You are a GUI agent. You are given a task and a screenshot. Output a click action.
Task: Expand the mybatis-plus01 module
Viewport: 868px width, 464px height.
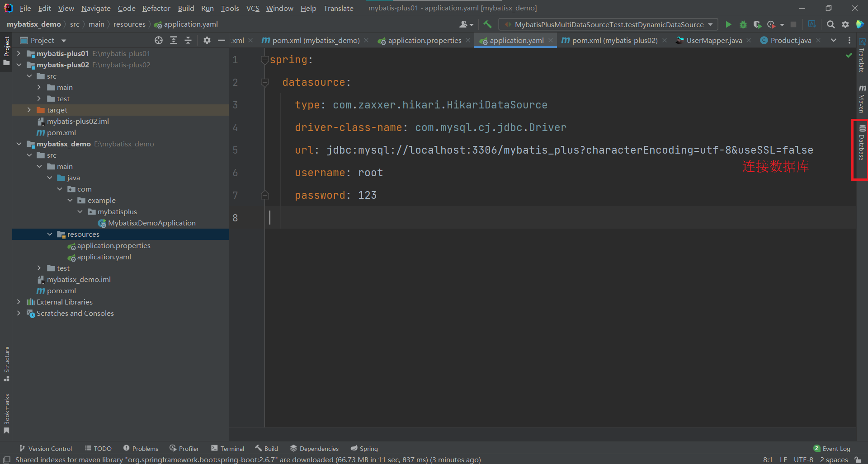coord(19,53)
